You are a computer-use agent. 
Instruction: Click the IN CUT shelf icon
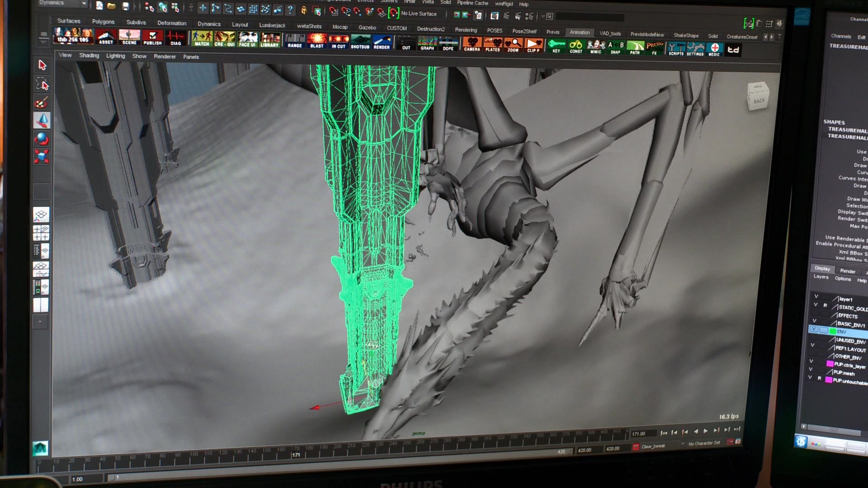point(339,42)
